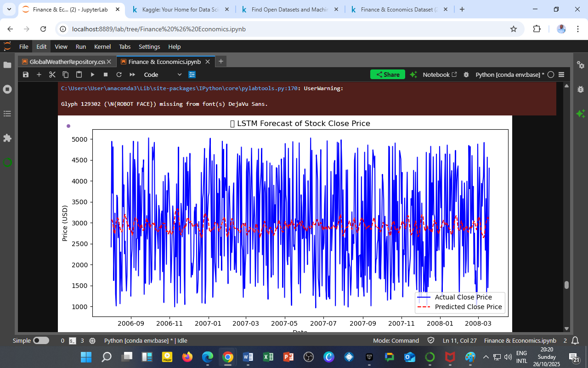Open the Table of Contents sidebar panel
Image resolution: width=588 pixels, height=368 pixels.
[7, 114]
